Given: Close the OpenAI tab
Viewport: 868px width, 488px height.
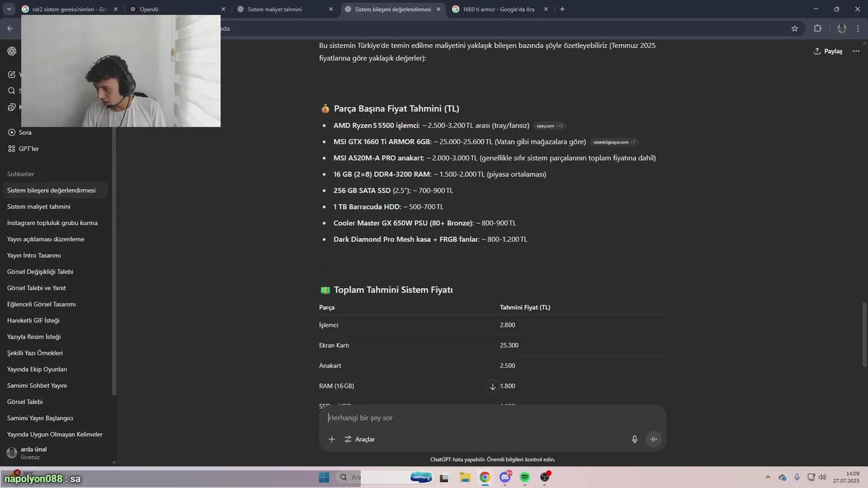Looking at the screenshot, I should click(x=223, y=9).
